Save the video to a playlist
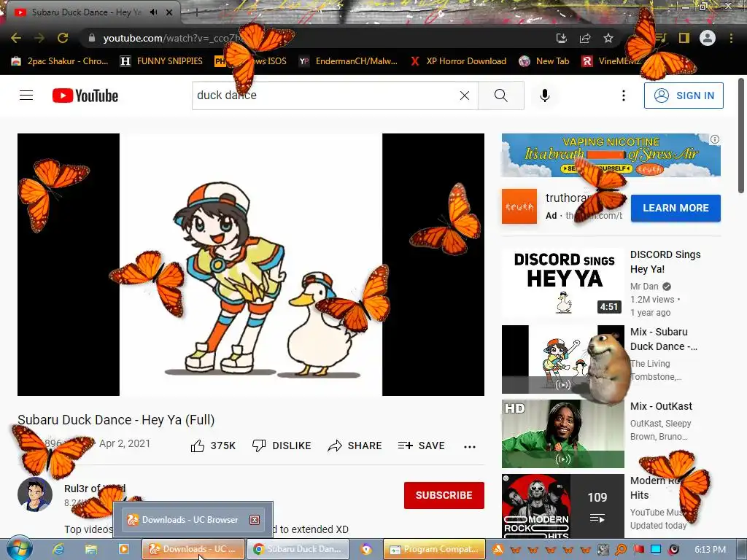The height and width of the screenshot is (560, 747). click(422, 446)
